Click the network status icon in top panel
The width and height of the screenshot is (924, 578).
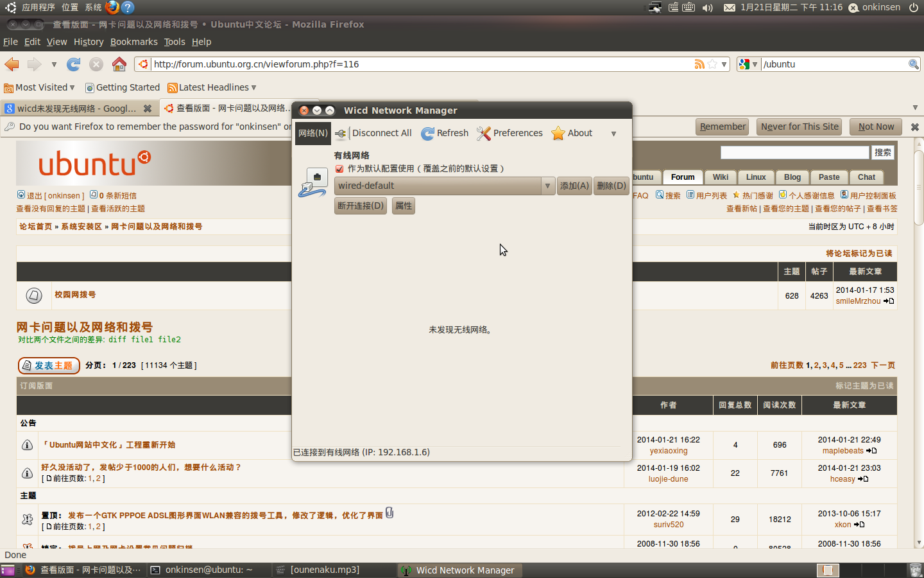click(x=655, y=8)
